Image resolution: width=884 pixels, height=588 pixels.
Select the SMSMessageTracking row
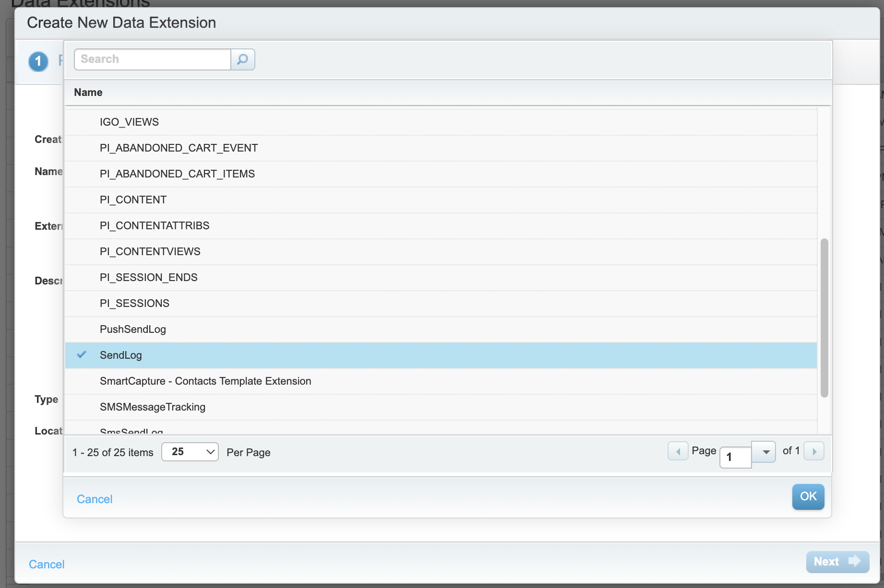441,407
